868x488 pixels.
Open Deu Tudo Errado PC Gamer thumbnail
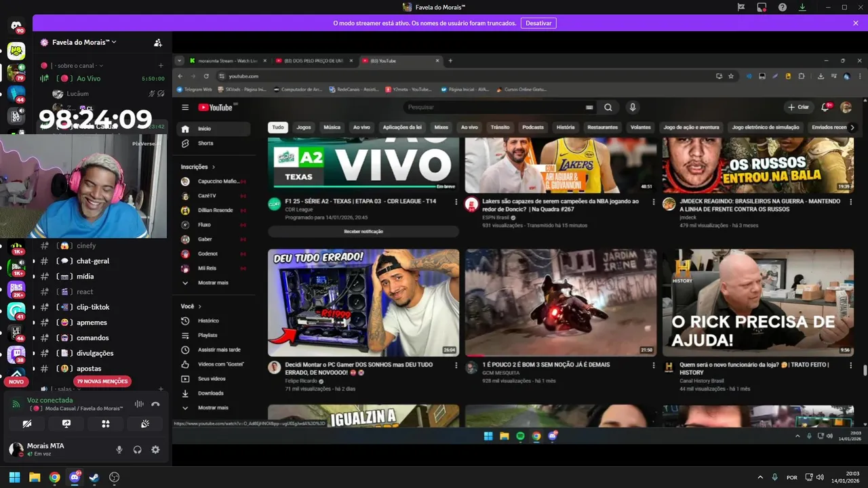[363, 302]
